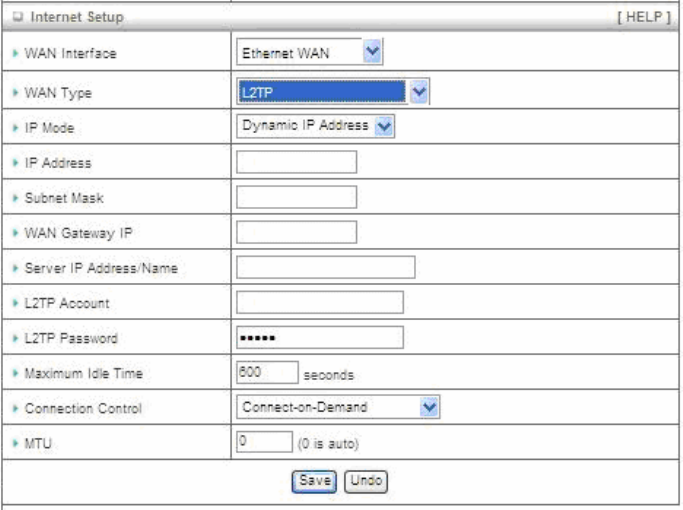Click the MTU input field

pos(264,442)
